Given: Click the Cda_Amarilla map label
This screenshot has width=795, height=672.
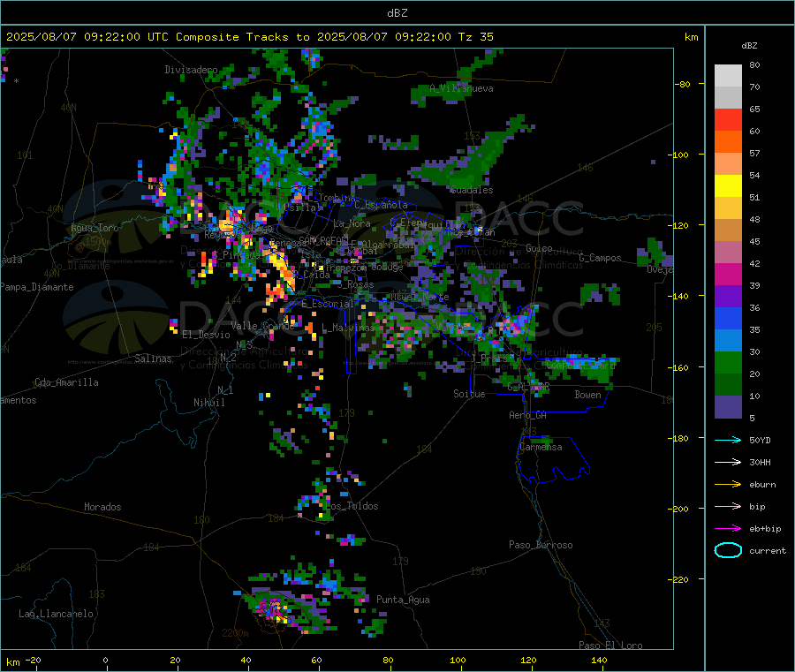Looking at the screenshot, I should 66,382.
